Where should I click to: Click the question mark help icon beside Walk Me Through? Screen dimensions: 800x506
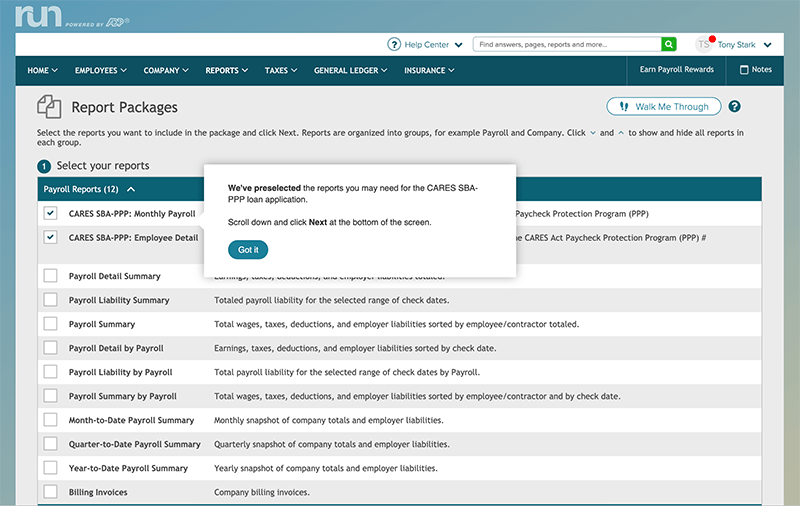tap(734, 107)
